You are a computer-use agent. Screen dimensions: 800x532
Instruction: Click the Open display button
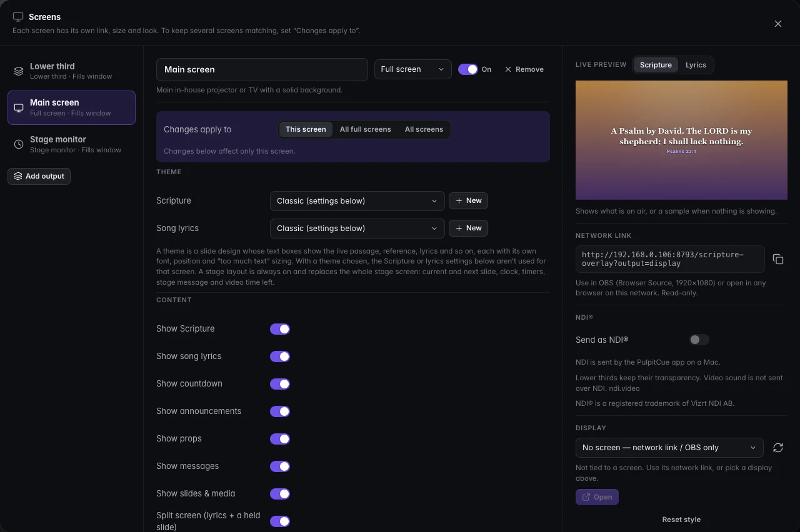tap(597, 497)
